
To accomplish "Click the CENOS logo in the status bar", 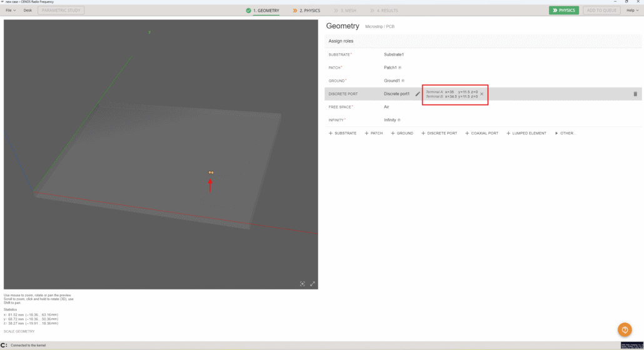I will tap(4, 346).
